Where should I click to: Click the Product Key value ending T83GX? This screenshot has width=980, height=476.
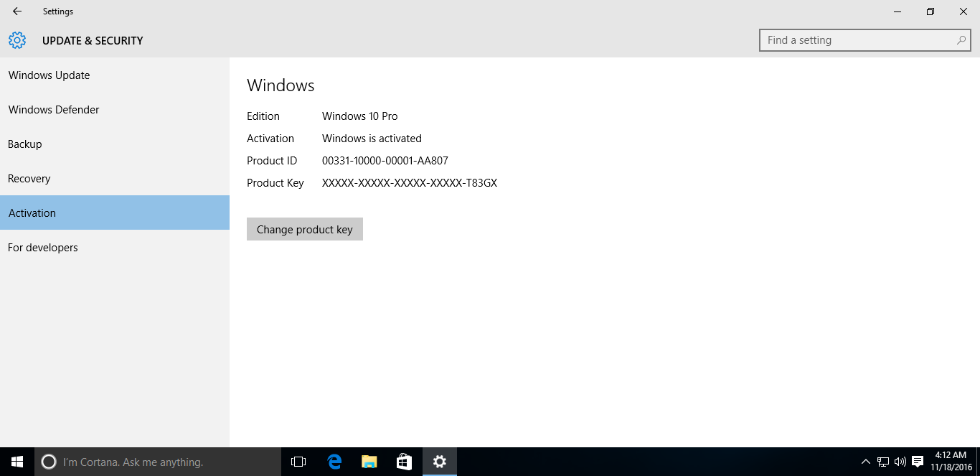click(x=410, y=183)
